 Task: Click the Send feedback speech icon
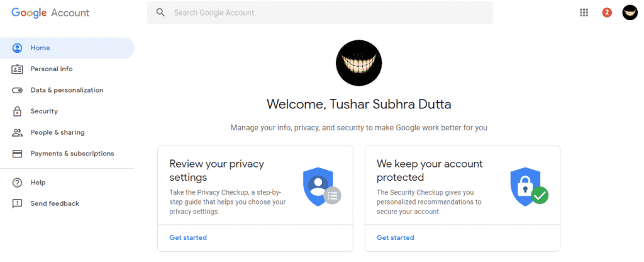[x=18, y=203]
